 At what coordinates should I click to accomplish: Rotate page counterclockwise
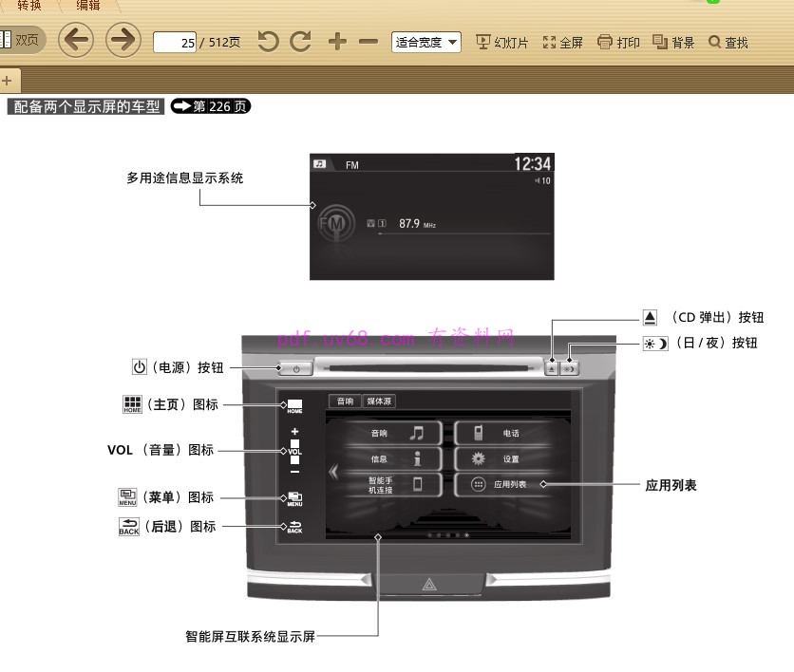[269, 42]
